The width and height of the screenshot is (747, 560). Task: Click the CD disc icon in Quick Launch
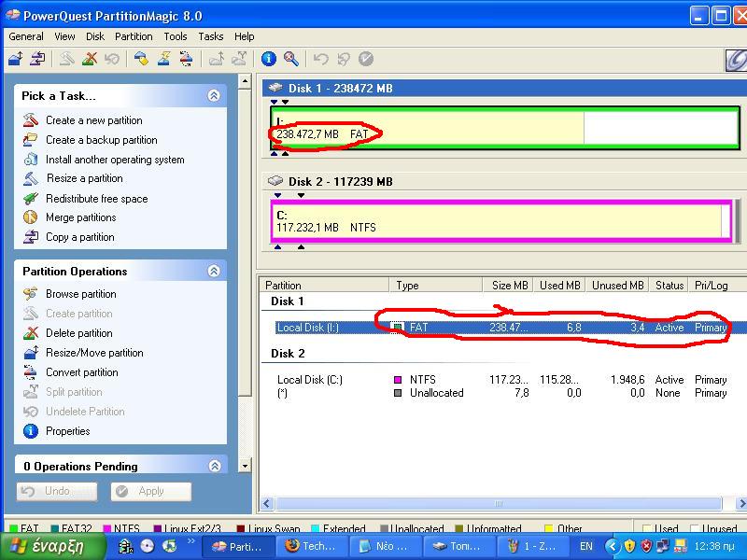[148, 546]
